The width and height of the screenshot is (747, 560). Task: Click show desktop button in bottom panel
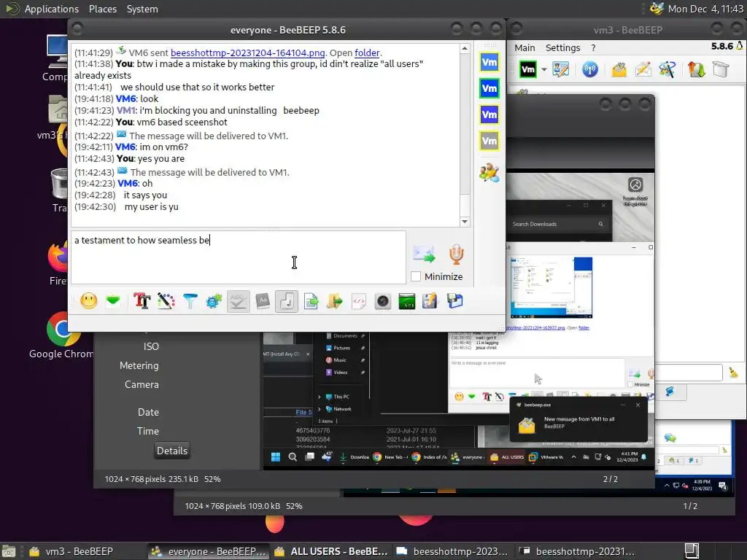pyautogui.click(x=9, y=551)
